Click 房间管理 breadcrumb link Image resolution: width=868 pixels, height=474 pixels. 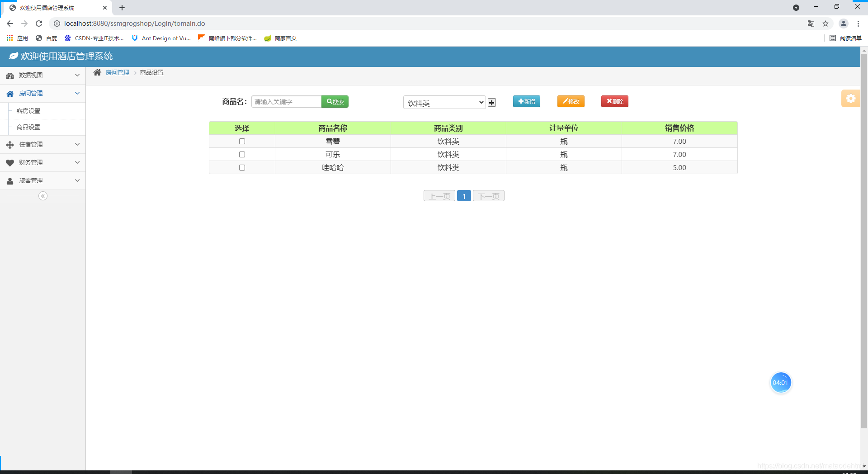[x=118, y=72]
